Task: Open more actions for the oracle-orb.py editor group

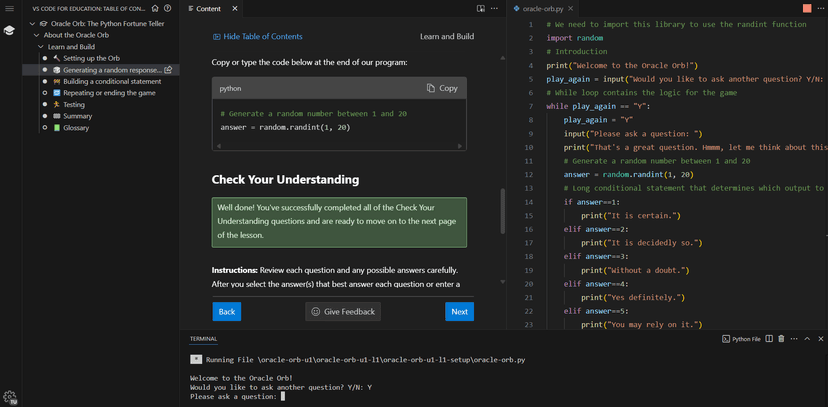Action: [820, 8]
